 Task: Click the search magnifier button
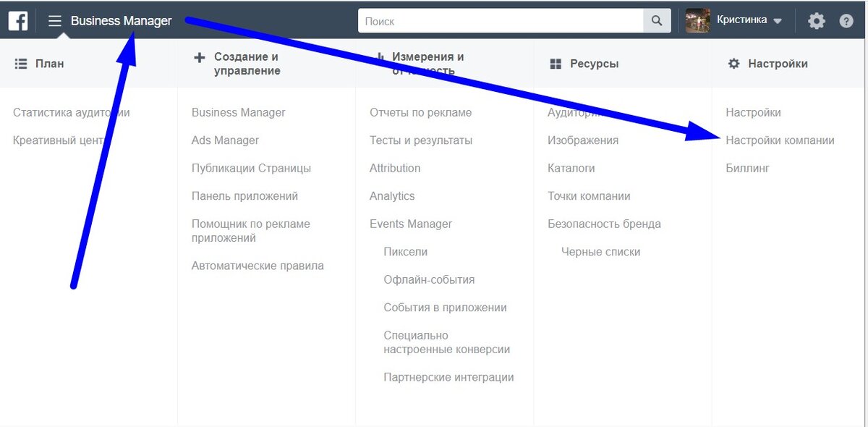657,21
